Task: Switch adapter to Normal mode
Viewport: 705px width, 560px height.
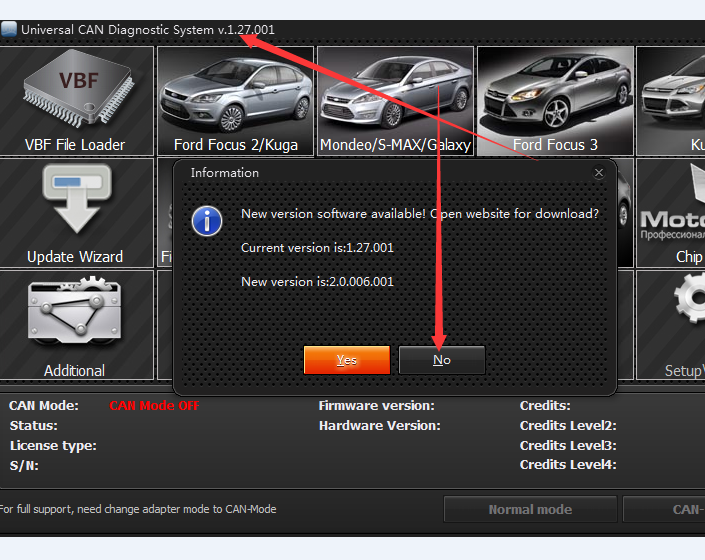Action: pos(530,509)
